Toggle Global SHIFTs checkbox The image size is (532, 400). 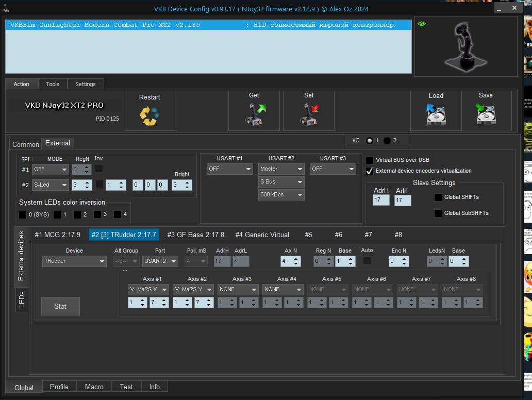[x=438, y=197]
